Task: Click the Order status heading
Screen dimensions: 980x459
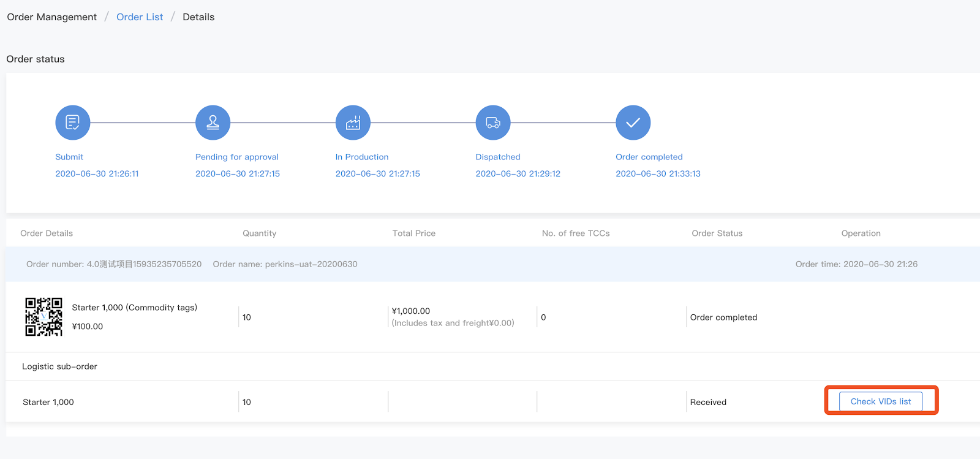Action: tap(36, 59)
